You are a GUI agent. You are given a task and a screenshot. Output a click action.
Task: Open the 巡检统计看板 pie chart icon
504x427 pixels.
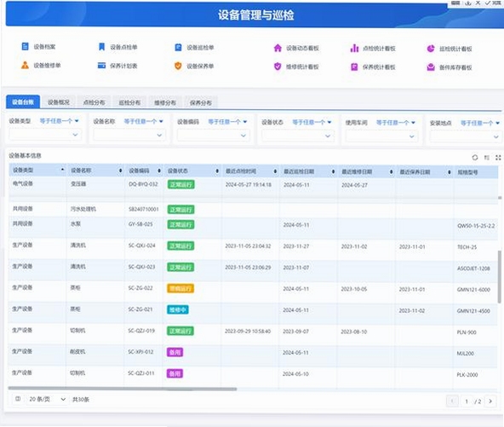tap(431, 49)
